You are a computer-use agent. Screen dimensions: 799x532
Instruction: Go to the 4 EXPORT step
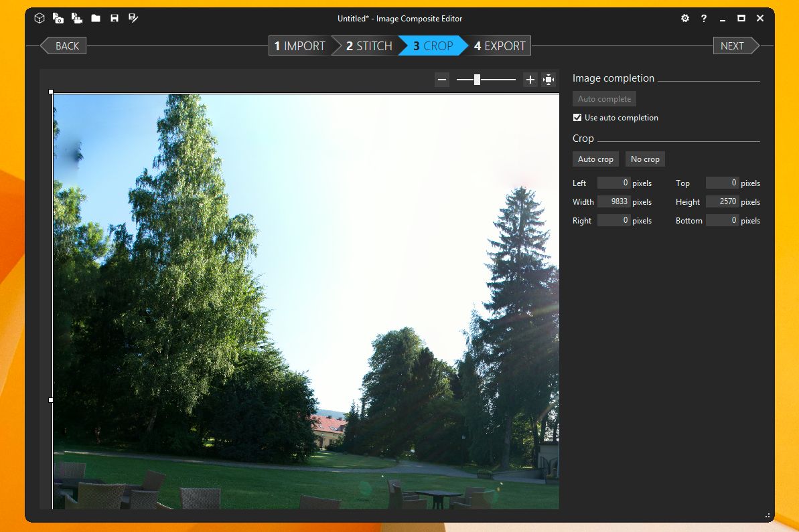click(x=500, y=46)
